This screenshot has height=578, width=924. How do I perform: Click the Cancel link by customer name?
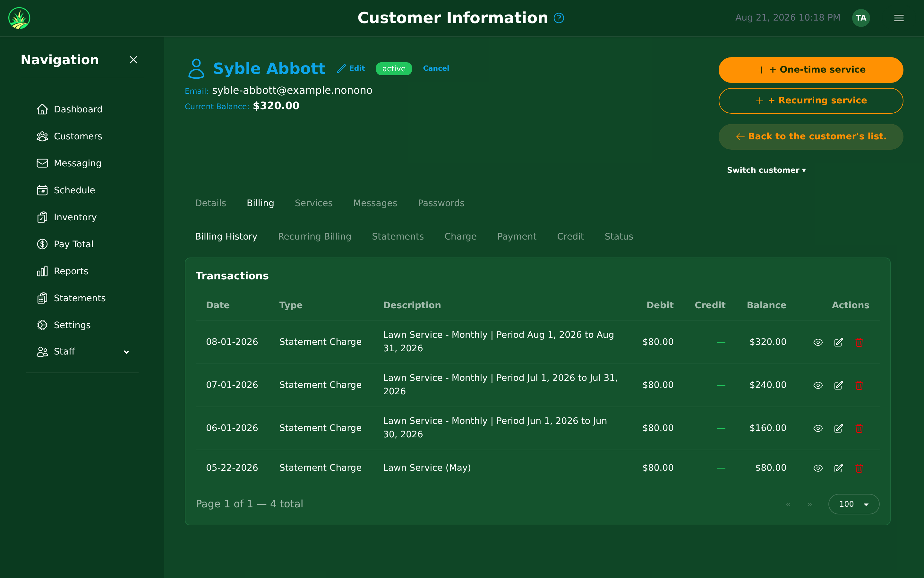436,68
